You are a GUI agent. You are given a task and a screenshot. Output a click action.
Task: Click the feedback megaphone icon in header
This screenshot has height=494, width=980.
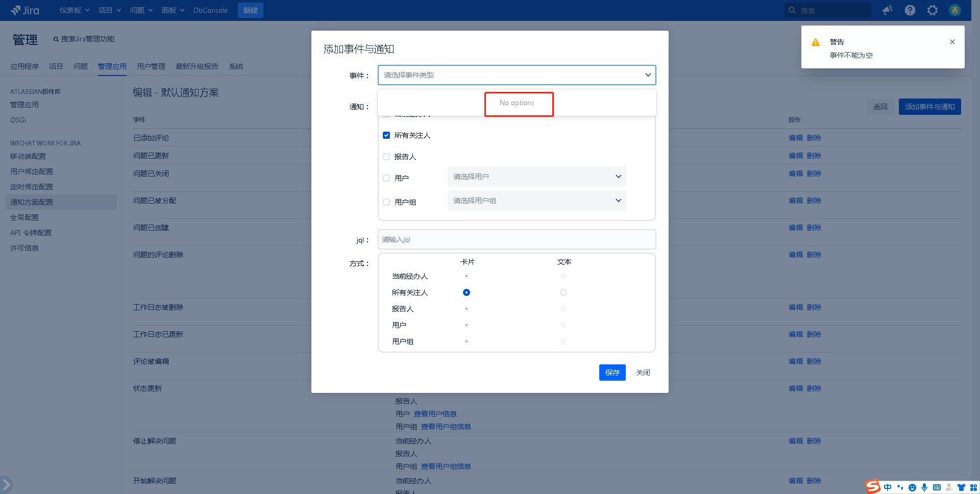tap(888, 10)
